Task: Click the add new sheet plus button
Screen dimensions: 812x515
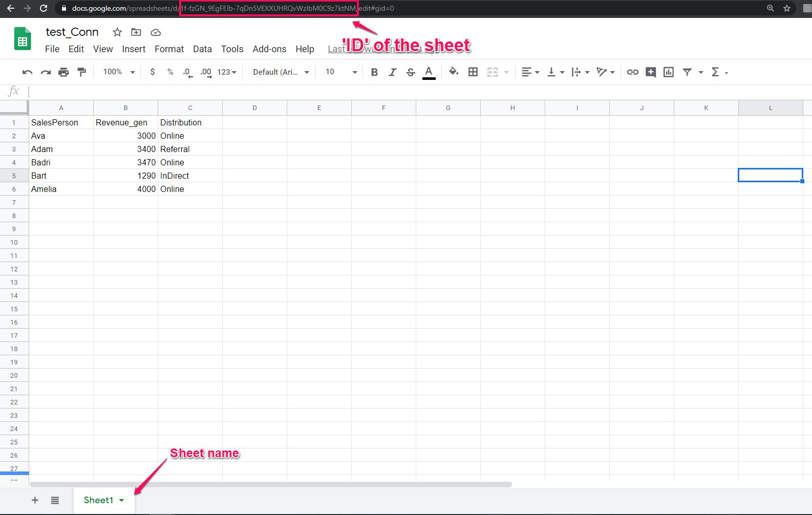Action: point(35,500)
